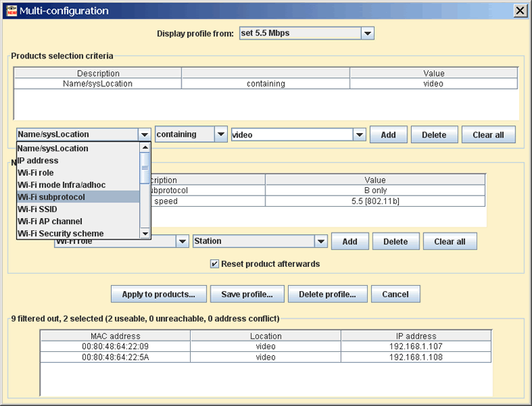Expand the 'containing' operator dropdown
This screenshot has width=532, height=406.
(x=220, y=135)
